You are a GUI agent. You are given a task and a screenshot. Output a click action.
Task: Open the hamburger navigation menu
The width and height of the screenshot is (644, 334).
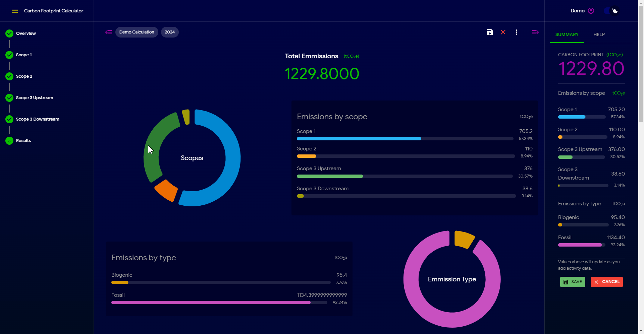pos(15,11)
